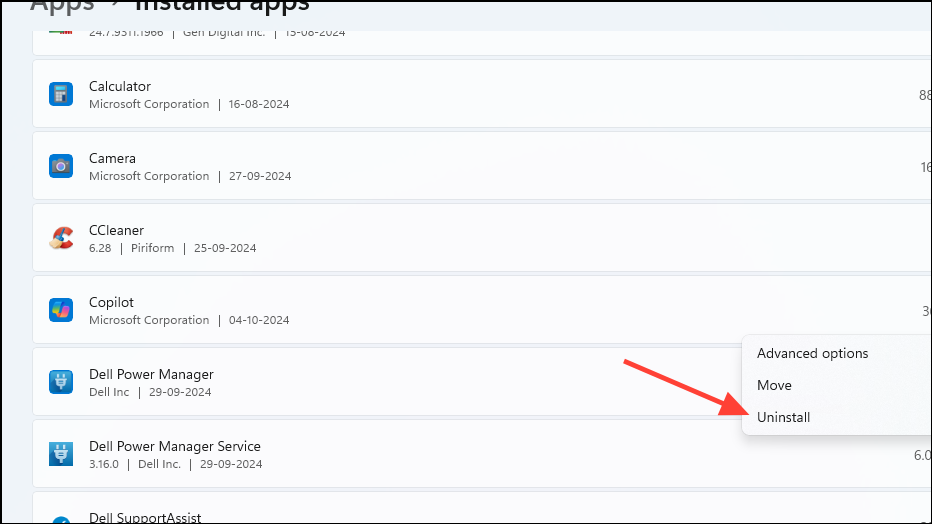Click Dell Inc. under Power Manager Service

coord(159,464)
